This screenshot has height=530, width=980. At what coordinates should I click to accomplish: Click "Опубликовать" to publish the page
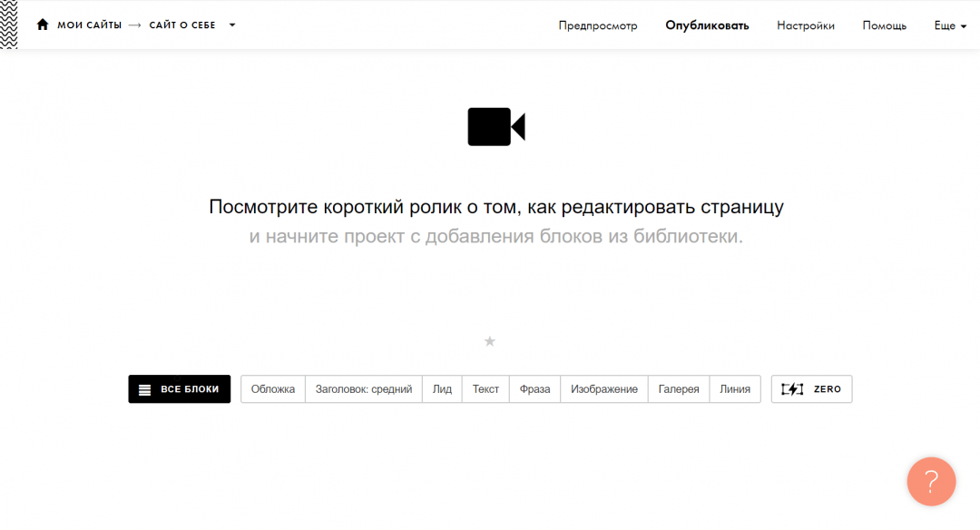pyautogui.click(x=707, y=25)
